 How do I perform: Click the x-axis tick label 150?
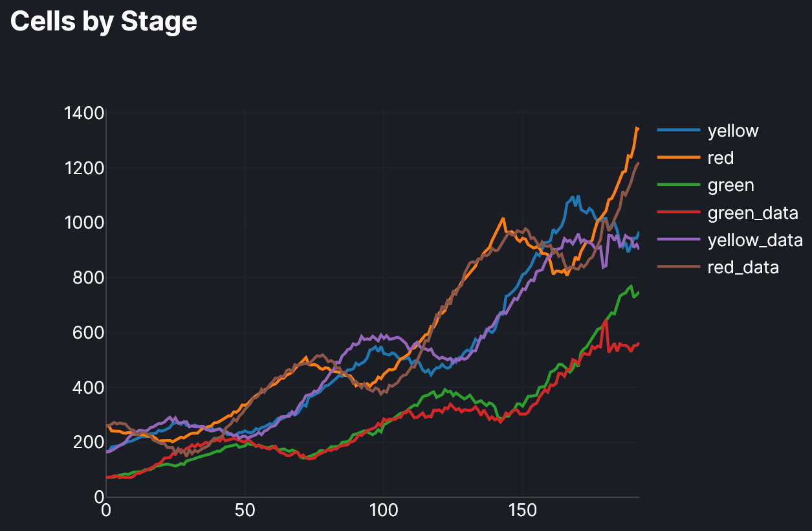tap(523, 511)
